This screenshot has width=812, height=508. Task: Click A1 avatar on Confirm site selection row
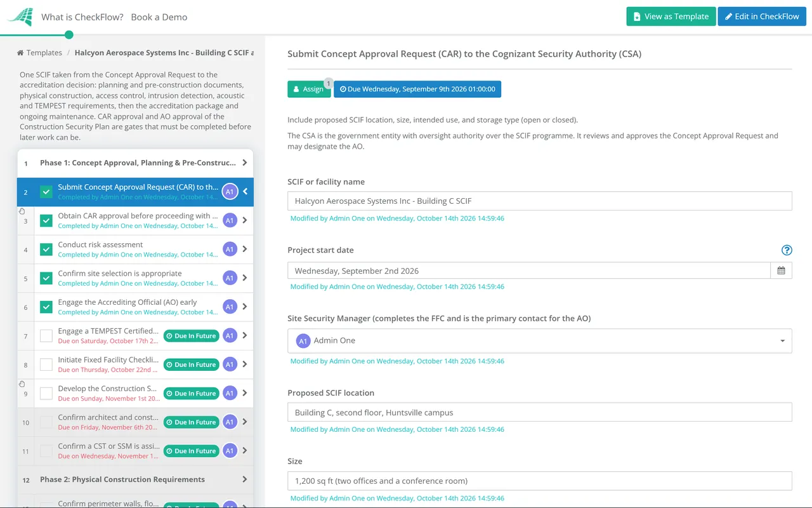coord(230,278)
